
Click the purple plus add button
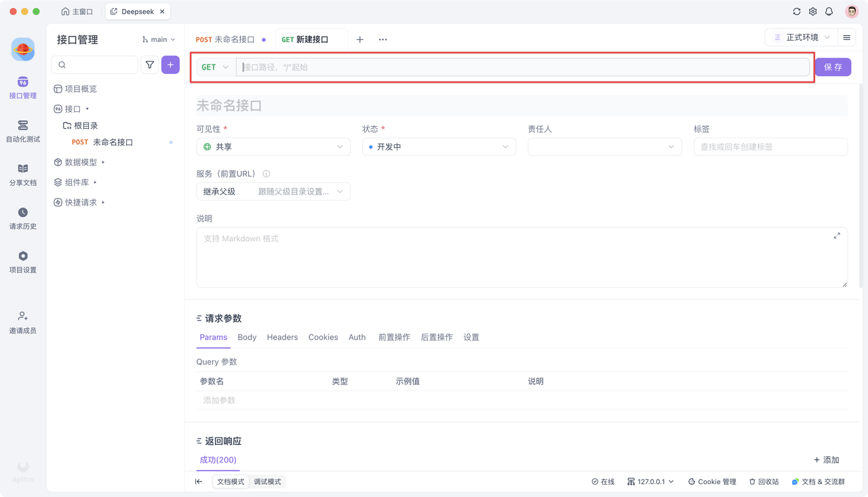(170, 65)
